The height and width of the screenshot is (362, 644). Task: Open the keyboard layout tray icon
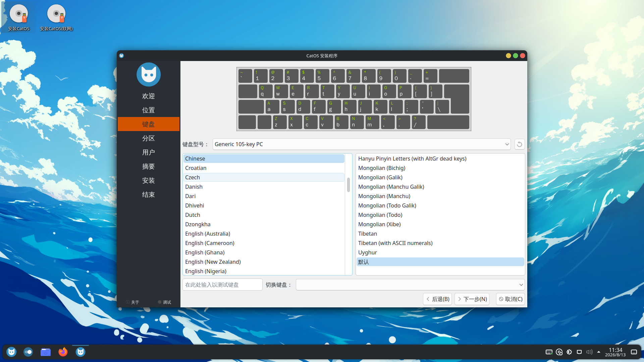[549, 352]
